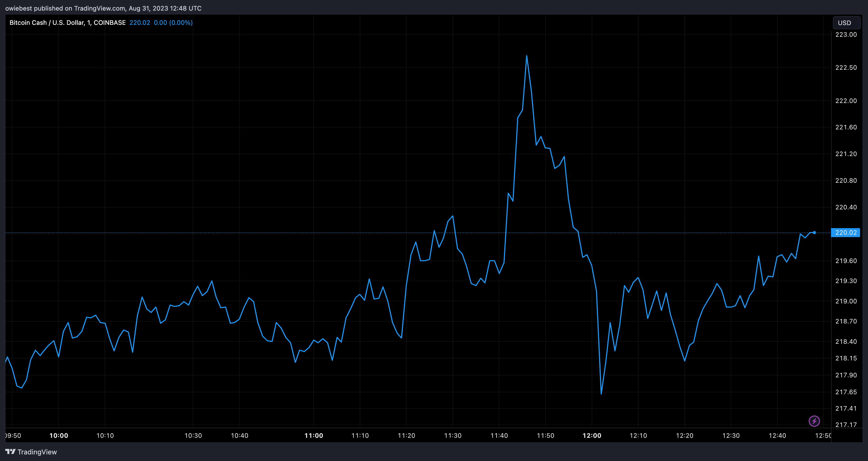This screenshot has width=868, height=461.
Task: Click the 11:10 time axis label
Action: pyautogui.click(x=360, y=435)
